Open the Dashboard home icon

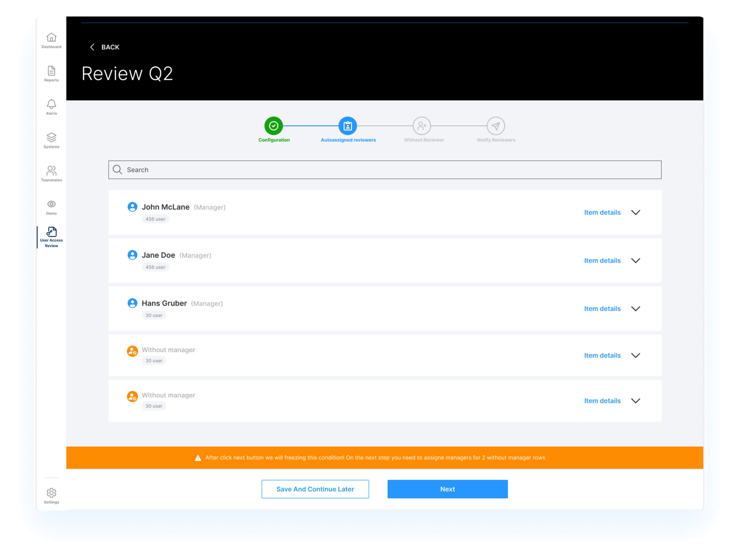pos(51,37)
